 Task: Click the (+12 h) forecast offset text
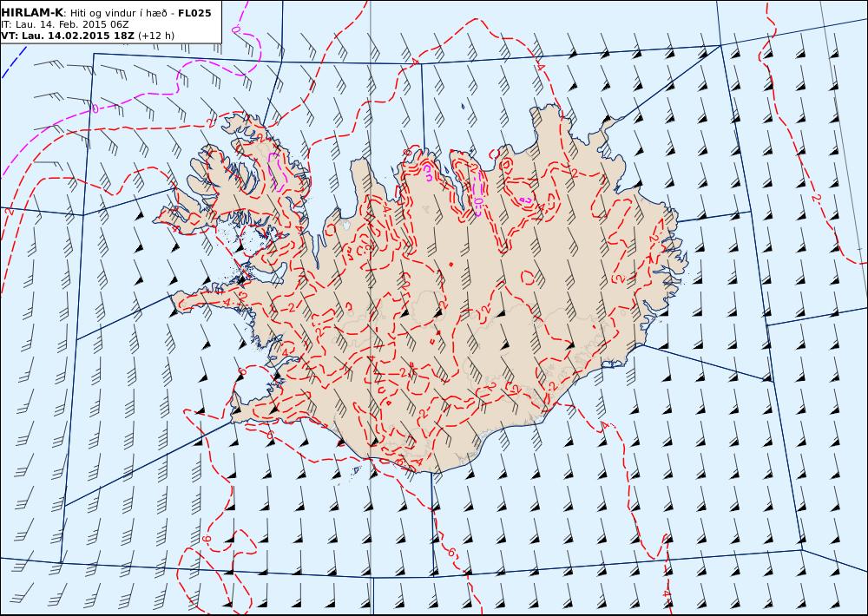coord(156,36)
